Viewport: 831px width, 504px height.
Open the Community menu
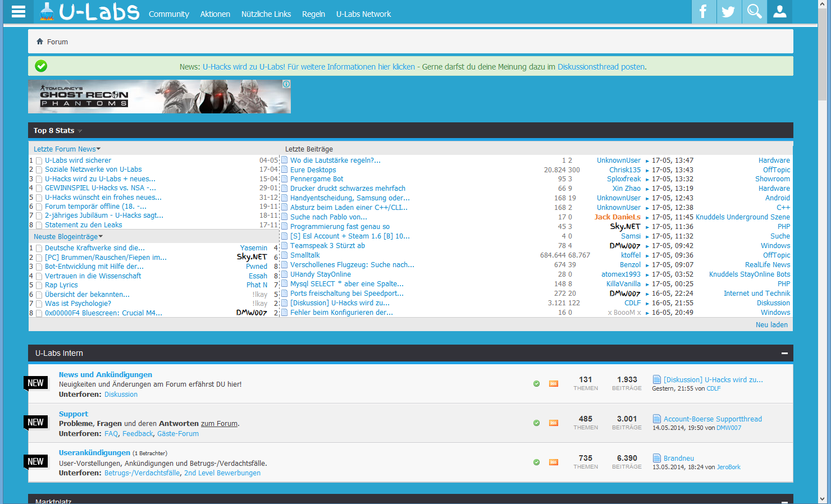pos(168,14)
